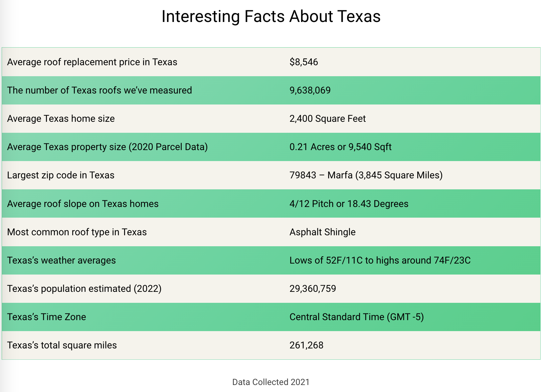
Task: Select 'Average roof slope on Texas homes'
Action: [83, 204]
